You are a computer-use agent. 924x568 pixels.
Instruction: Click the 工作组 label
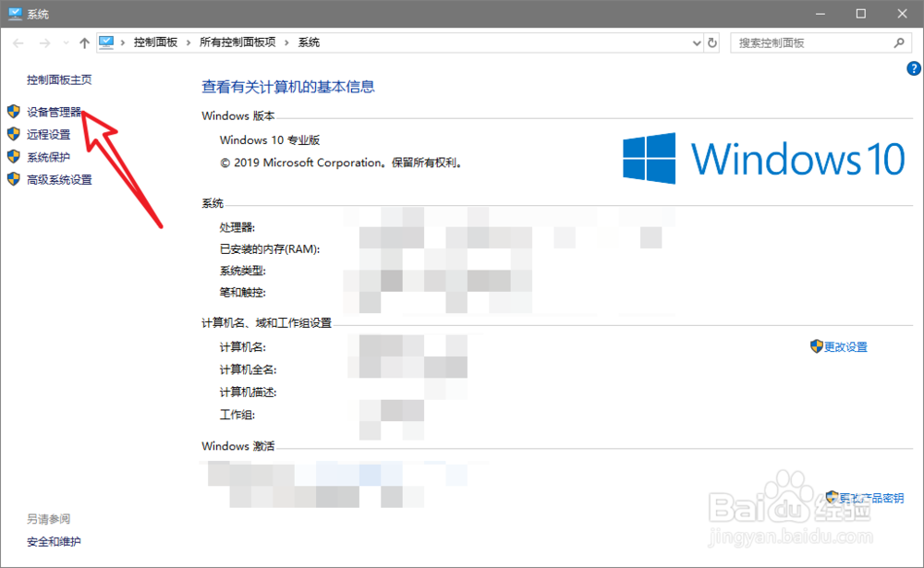click(x=237, y=415)
